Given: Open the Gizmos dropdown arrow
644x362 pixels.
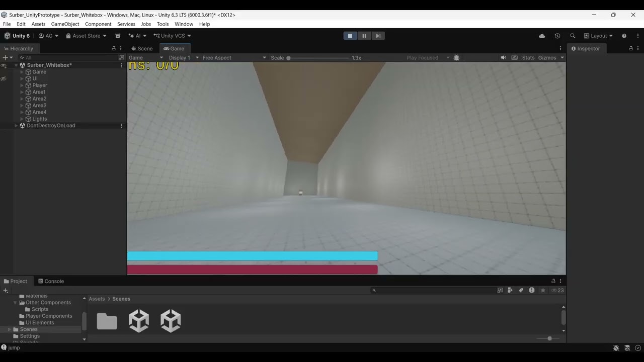Looking at the screenshot, I should pos(562,58).
